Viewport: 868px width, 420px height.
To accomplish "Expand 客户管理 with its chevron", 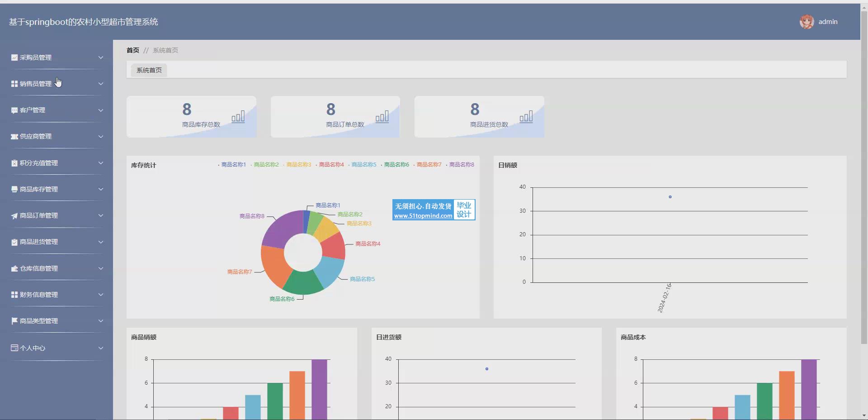I will [101, 110].
